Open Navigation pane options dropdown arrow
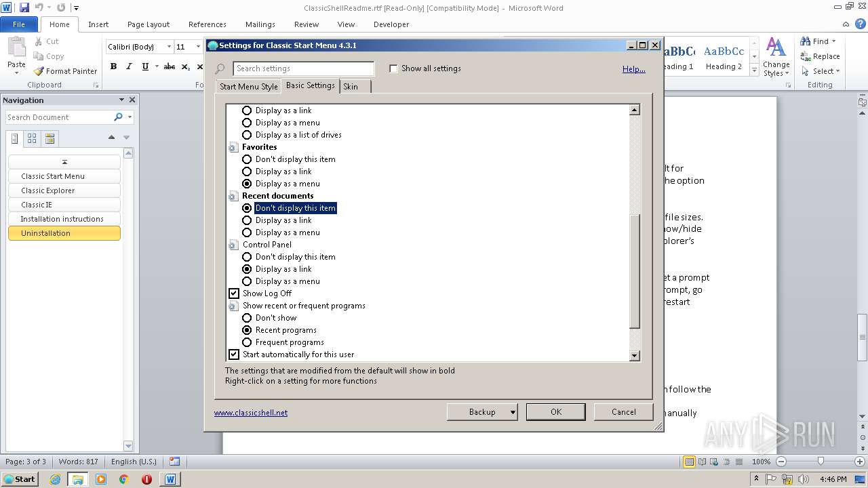 pos(121,100)
